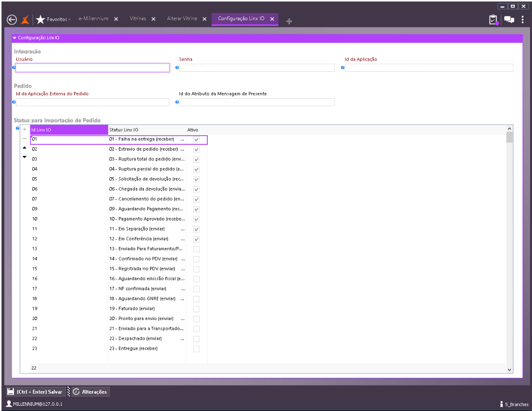
Task: Click help icon beside Id da Aplicação Externa
Action: click(14, 102)
